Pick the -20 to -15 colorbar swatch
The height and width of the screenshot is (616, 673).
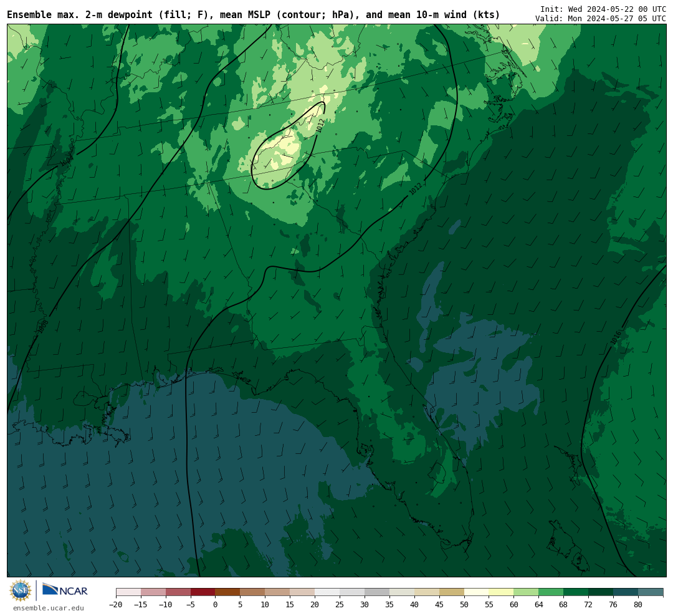coord(128,592)
